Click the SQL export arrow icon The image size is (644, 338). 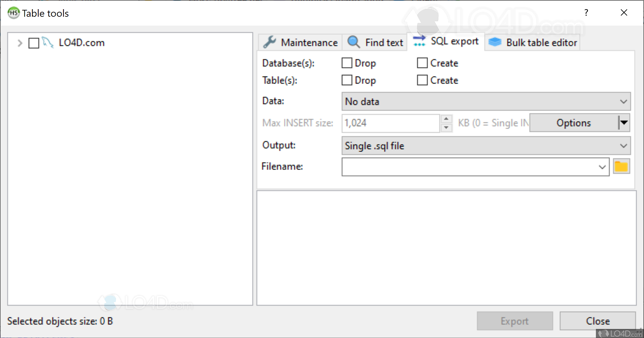pyautogui.click(x=419, y=41)
